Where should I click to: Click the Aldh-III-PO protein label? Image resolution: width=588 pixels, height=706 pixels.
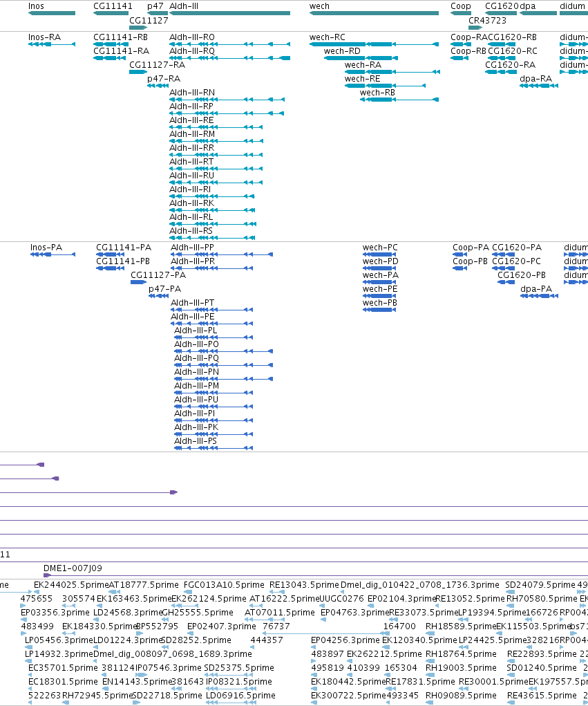(x=197, y=344)
